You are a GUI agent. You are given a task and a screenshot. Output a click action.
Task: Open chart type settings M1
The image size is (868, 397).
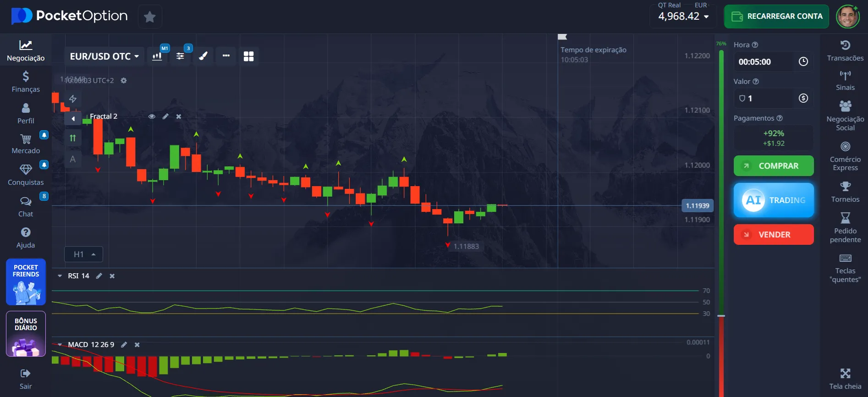157,56
